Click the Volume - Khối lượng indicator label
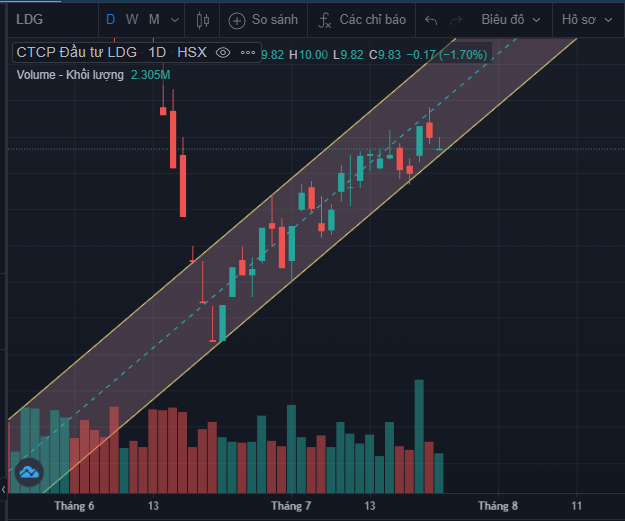The width and height of the screenshot is (625, 521). coord(70,75)
